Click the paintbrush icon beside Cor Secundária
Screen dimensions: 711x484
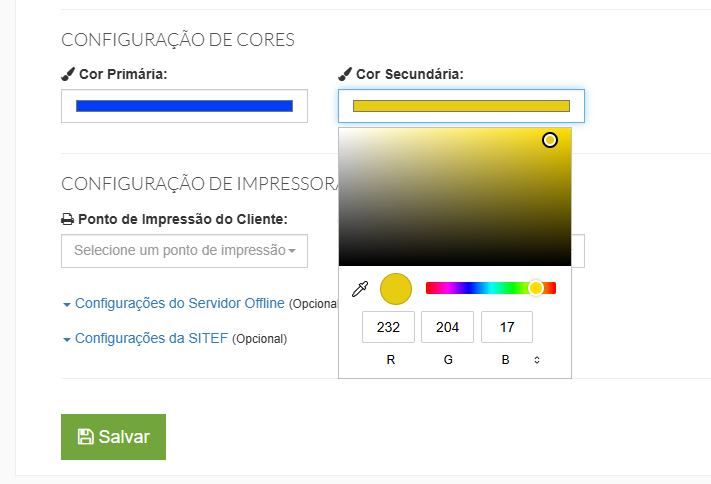(345, 74)
